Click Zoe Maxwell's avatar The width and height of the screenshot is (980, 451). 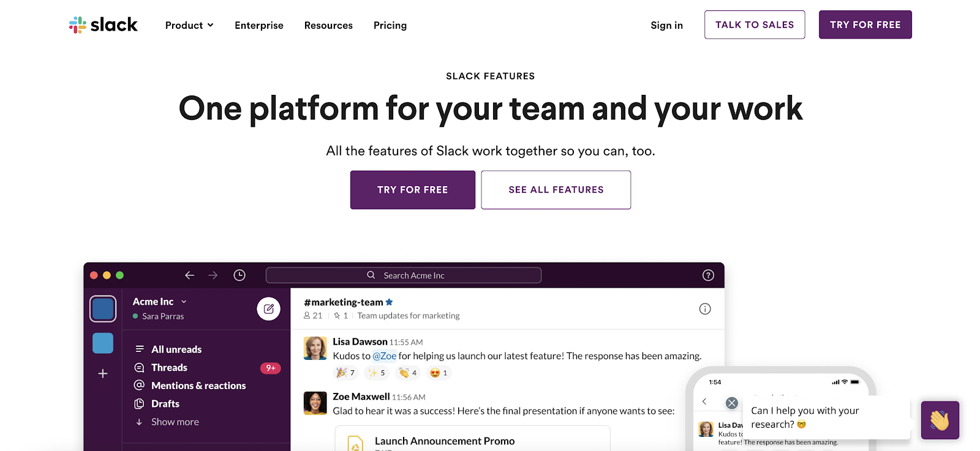[315, 403]
